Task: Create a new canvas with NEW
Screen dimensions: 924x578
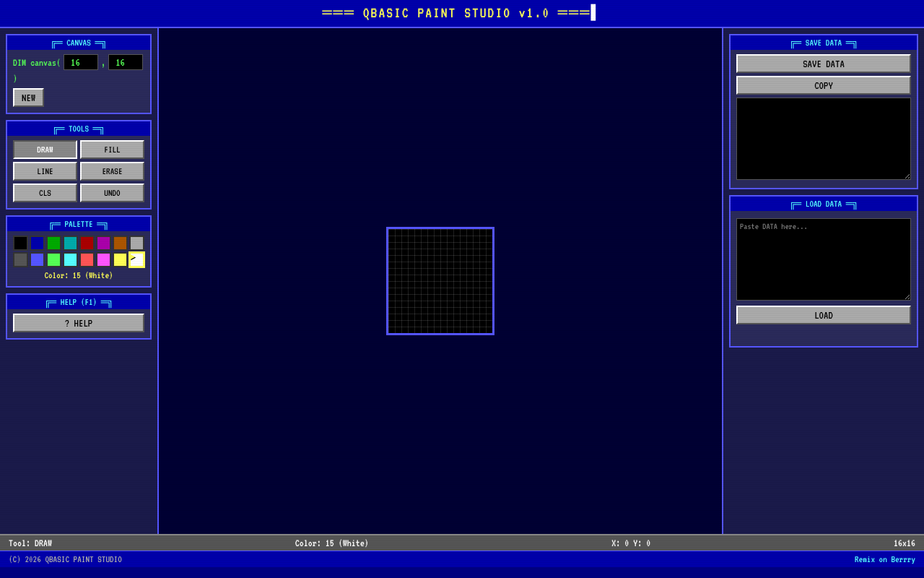Action: [x=28, y=98]
